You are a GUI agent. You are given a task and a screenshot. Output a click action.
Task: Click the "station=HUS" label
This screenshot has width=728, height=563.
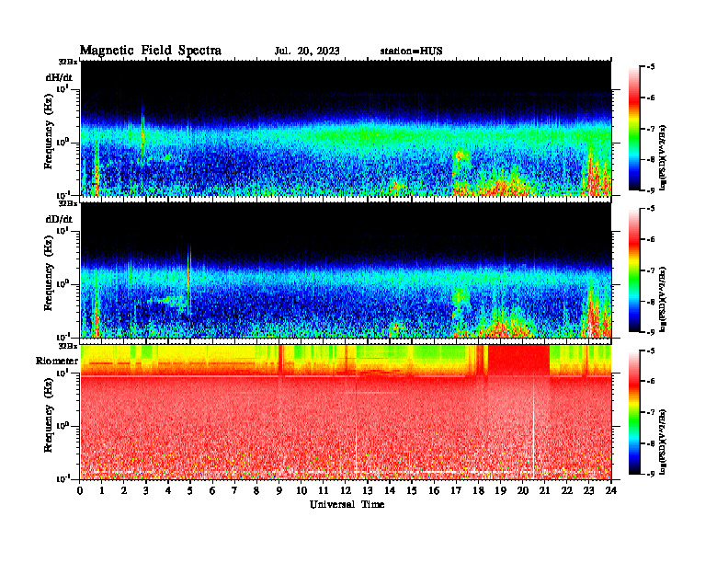coord(411,51)
